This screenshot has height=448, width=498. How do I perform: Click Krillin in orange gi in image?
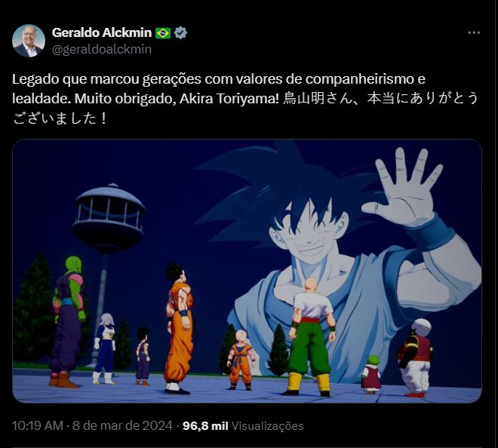click(x=241, y=360)
